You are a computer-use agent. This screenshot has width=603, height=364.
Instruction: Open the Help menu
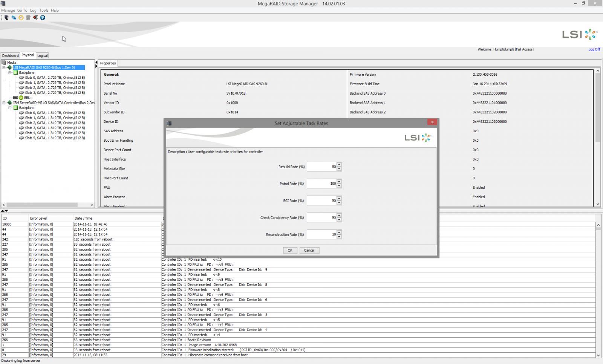[x=55, y=10]
